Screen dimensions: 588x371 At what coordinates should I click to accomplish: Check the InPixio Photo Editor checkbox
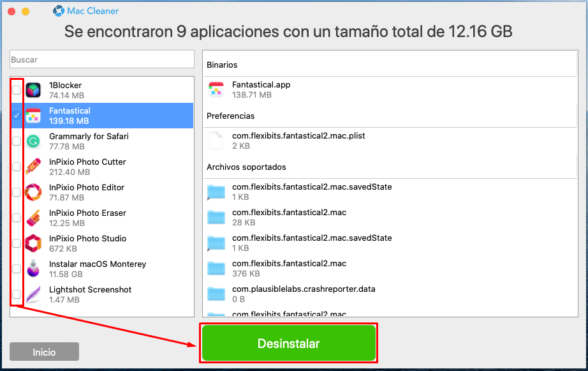(17, 192)
